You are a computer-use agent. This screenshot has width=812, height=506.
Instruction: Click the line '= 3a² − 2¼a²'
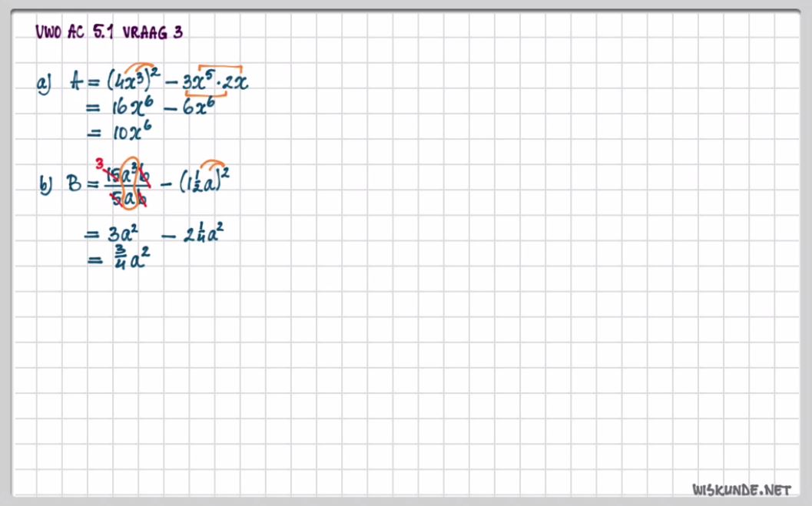click(x=154, y=233)
